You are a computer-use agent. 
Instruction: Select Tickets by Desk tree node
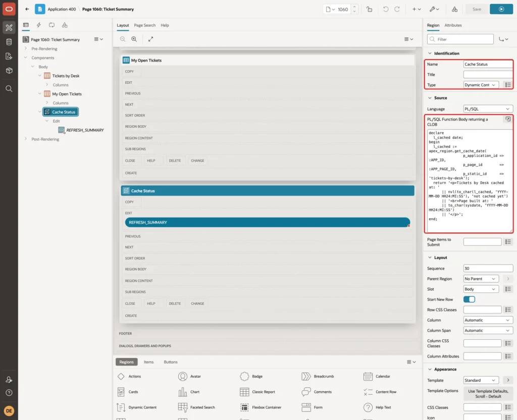click(x=66, y=76)
